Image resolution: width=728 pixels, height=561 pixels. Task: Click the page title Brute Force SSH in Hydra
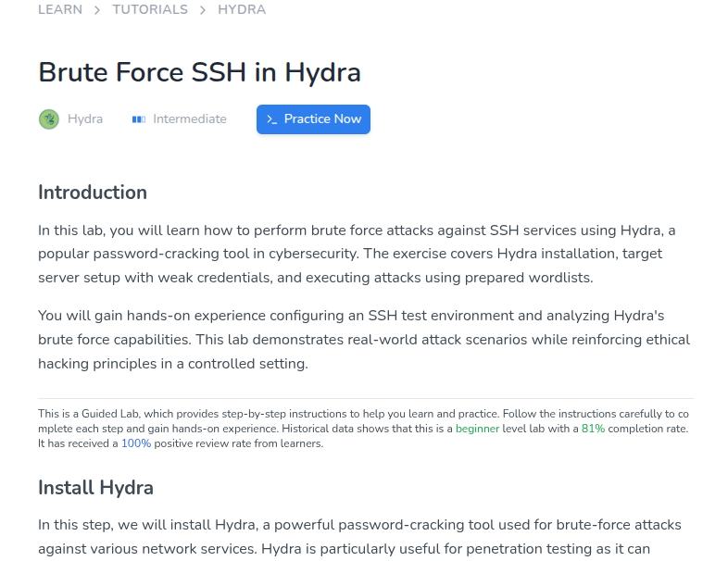200,72
